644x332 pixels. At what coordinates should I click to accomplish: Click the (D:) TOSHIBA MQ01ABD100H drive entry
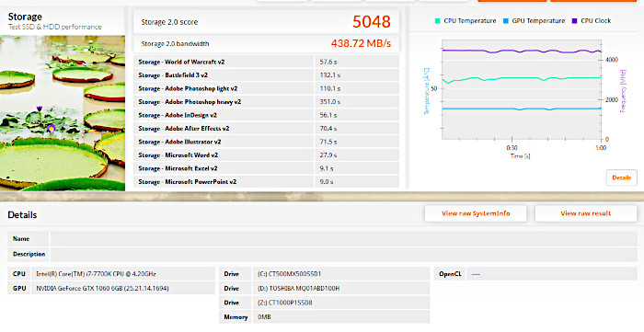click(x=341, y=288)
